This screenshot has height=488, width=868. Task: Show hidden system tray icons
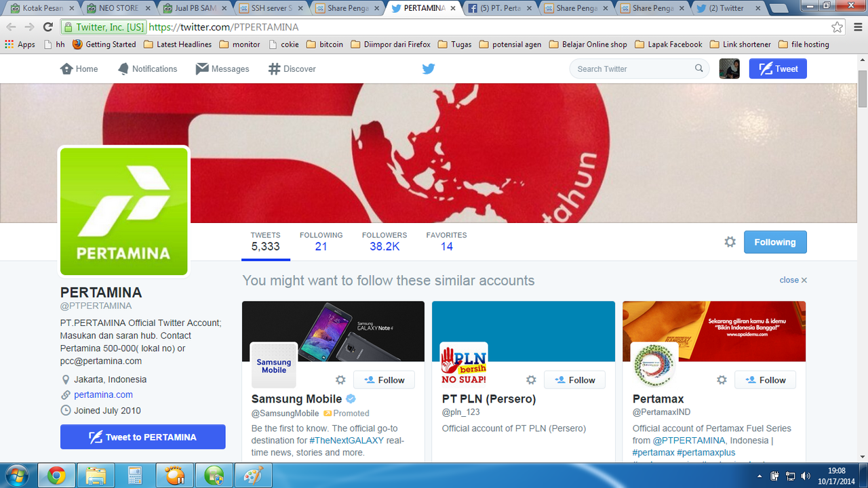pos(761,476)
